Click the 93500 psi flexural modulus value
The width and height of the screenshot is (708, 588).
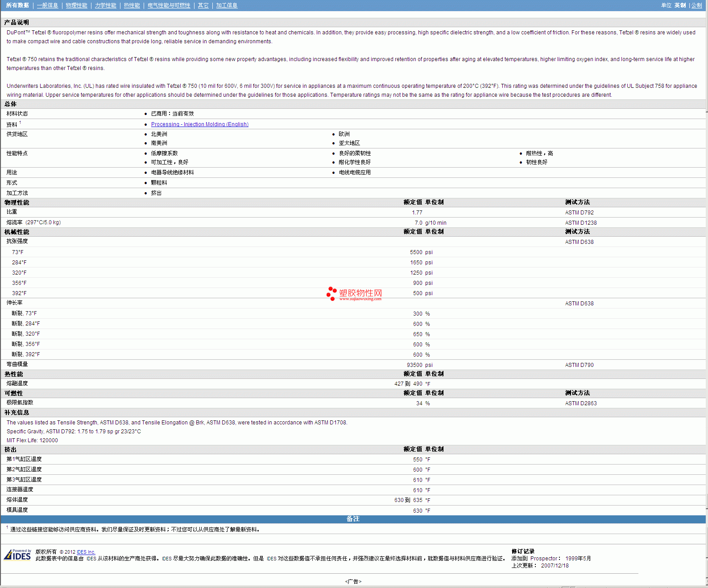point(419,365)
